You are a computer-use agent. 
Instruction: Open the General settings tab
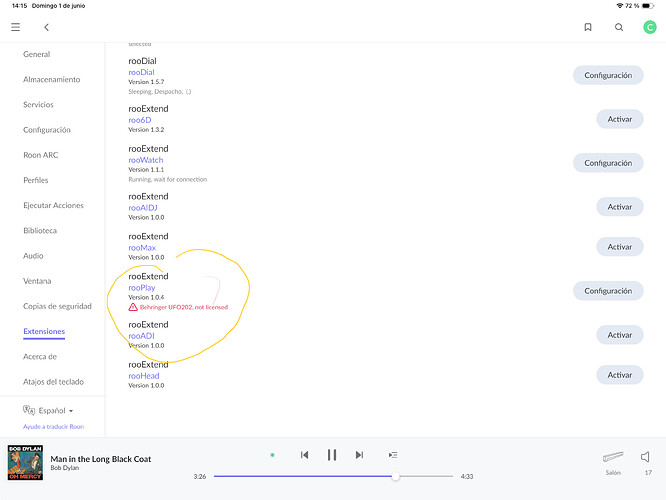pos(37,54)
